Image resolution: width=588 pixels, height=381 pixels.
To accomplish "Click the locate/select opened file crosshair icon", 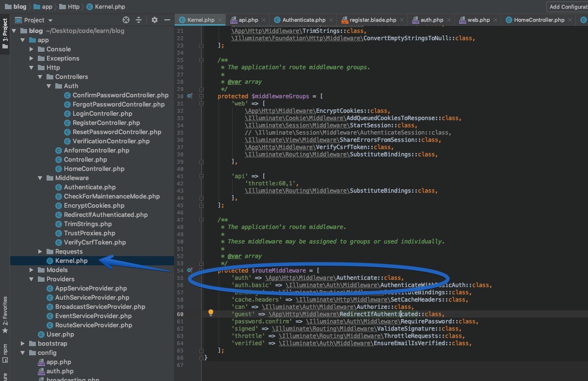I will [126, 20].
